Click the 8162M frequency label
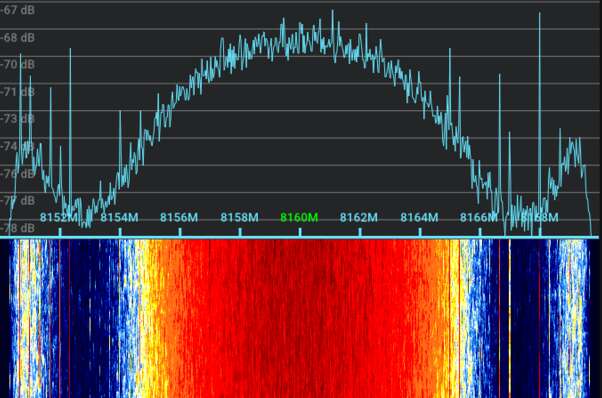This screenshot has width=602, height=398. pos(359,218)
